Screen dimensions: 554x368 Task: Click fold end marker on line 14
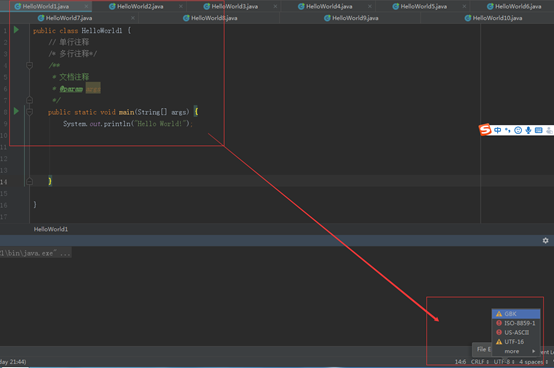click(x=30, y=182)
